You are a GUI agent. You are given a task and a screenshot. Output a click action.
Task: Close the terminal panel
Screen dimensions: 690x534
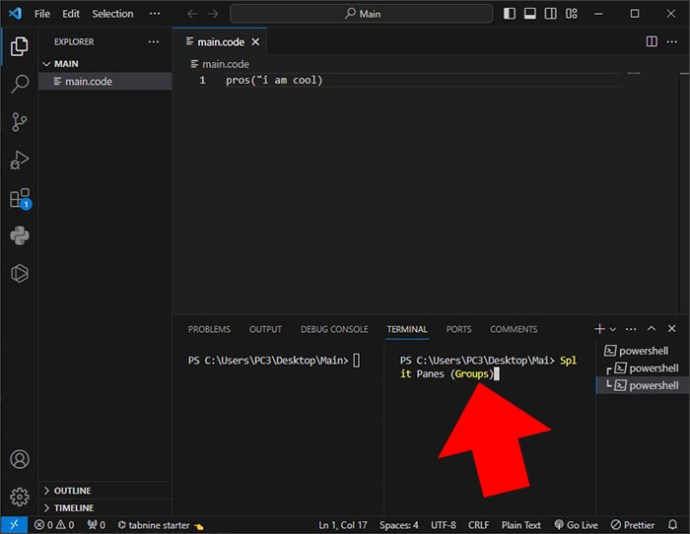click(672, 329)
